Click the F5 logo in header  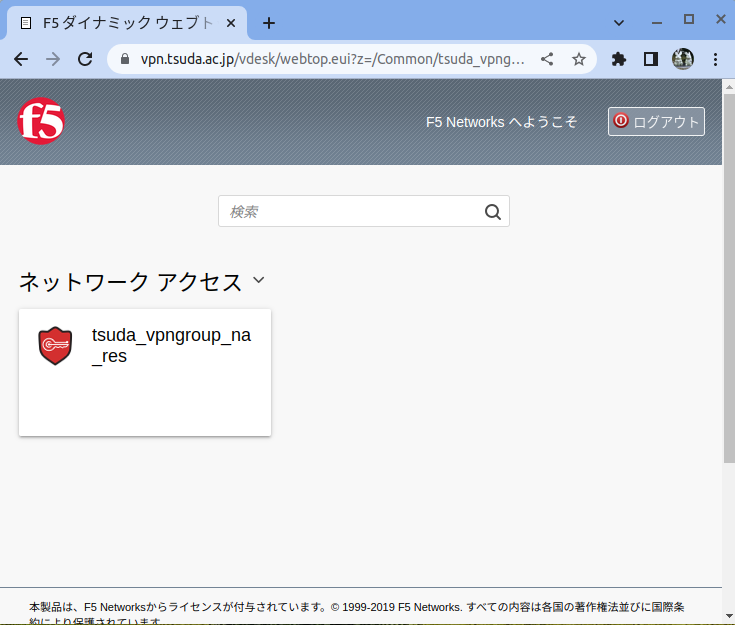(41, 122)
